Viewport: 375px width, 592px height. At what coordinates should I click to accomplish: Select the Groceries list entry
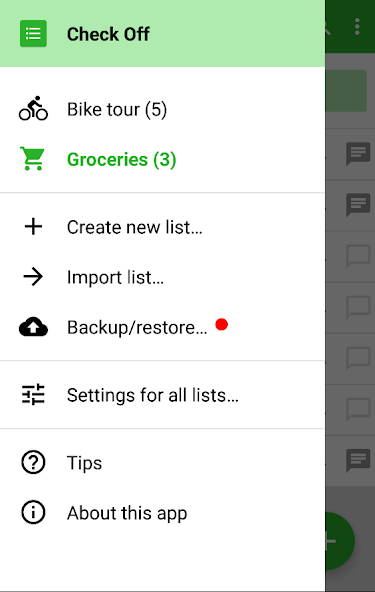162,159
